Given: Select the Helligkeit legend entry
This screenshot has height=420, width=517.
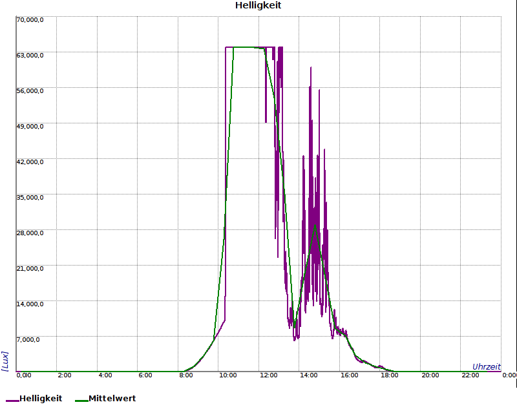Looking at the screenshot, I should tap(34, 399).
